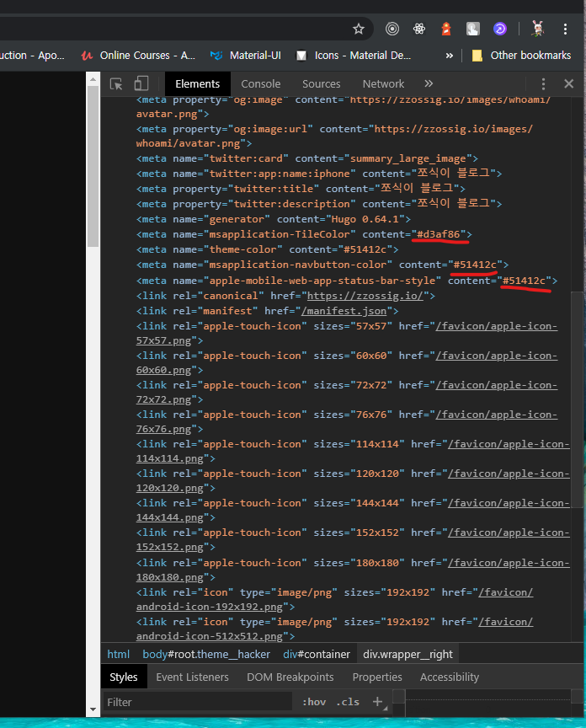Open the Material-UI bookmark
This screenshot has width=586, height=728.
(246, 56)
